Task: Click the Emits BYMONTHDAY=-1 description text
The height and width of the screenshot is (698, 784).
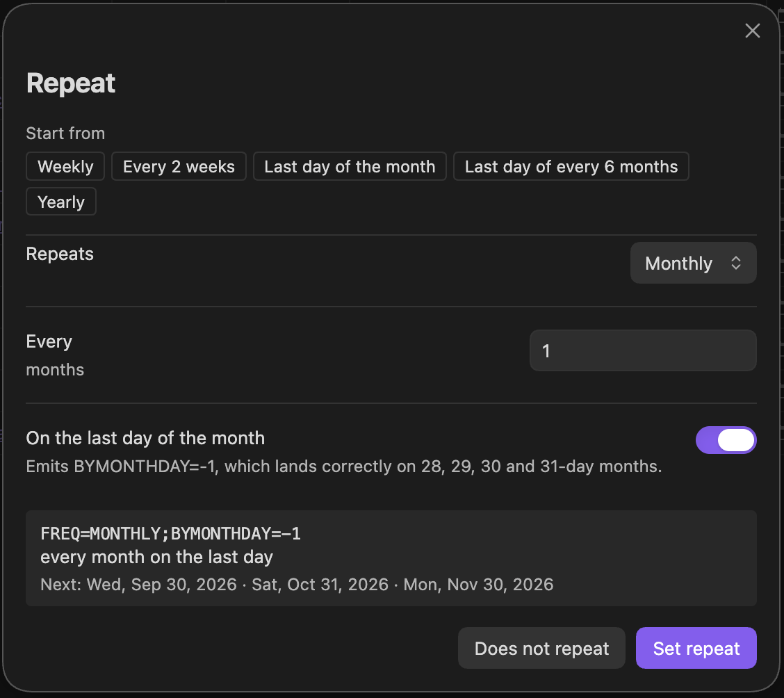Action: tap(344, 466)
